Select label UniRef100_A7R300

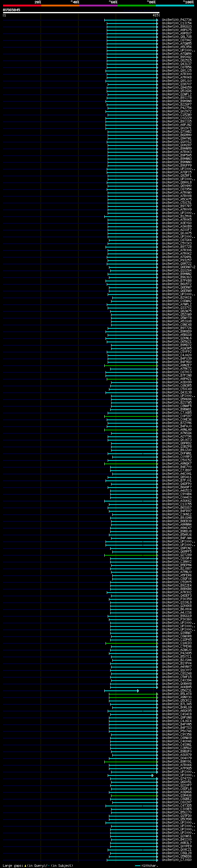(x=176, y=74)
